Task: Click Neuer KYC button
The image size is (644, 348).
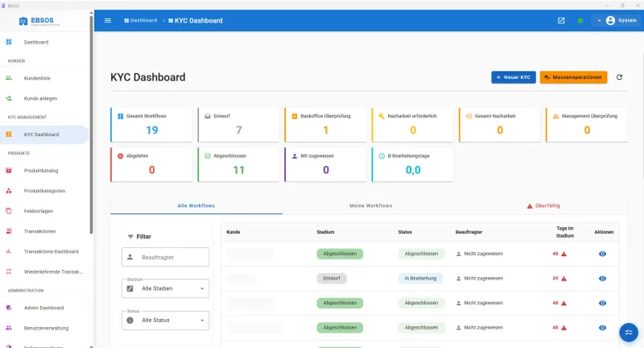Action: coord(514,77)
